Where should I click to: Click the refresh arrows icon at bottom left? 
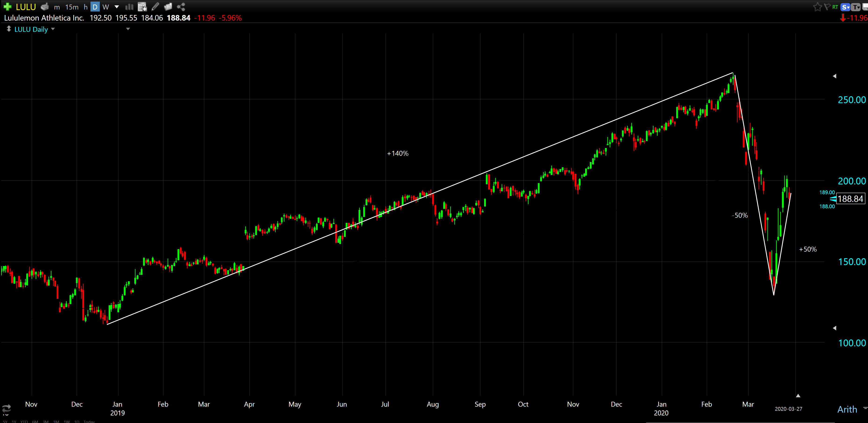point(6,409)
